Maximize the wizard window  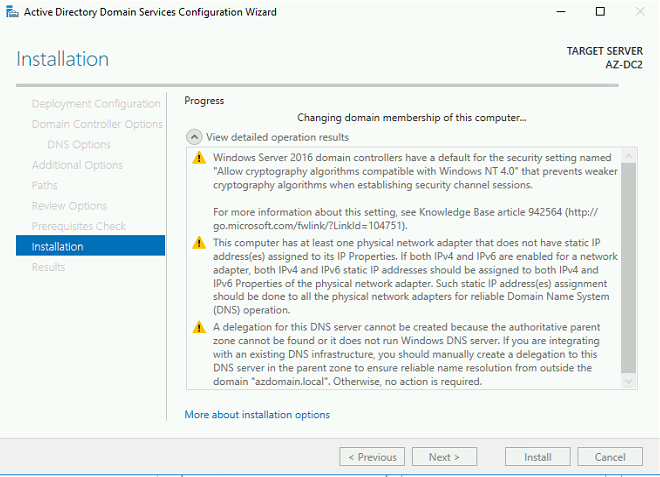pyautogui.click(x=601, y=12)
